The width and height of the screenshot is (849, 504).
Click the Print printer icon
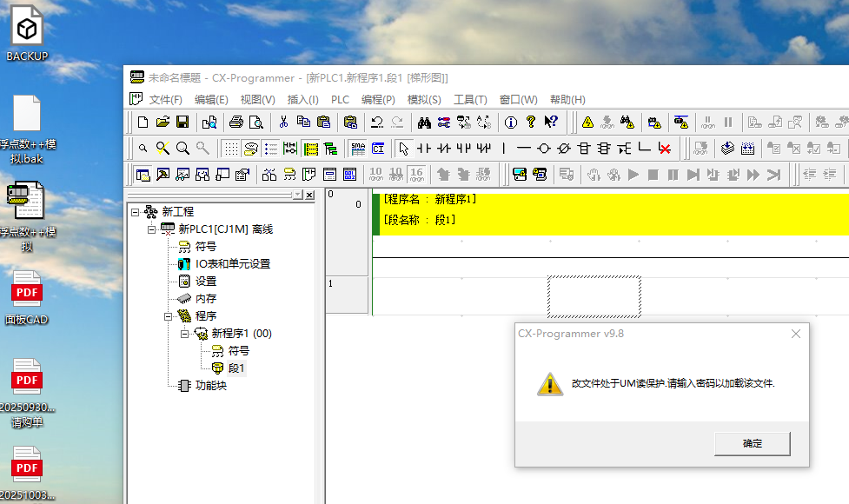pos(235,123)
